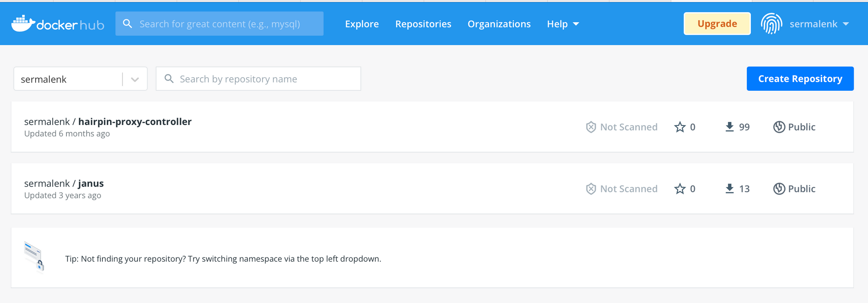Navigate to Organizations
Image resolution: width=868 pixels, height=303 pixels.
point(499,24)
